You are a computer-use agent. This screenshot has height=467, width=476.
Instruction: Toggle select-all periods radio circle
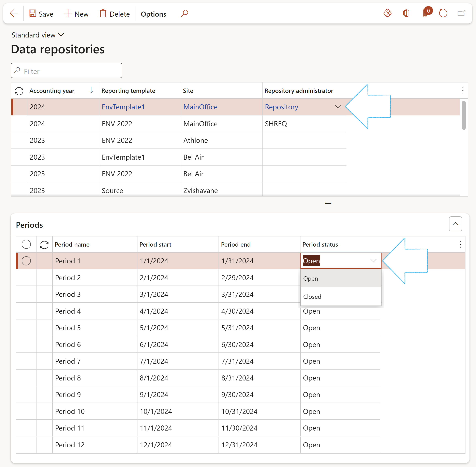[26, 244]
